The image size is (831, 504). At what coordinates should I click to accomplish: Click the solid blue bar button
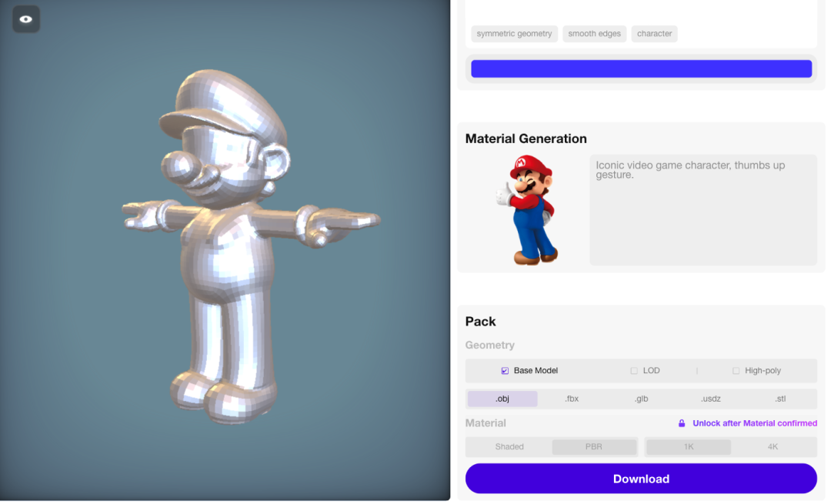click(x=641, y=69)
